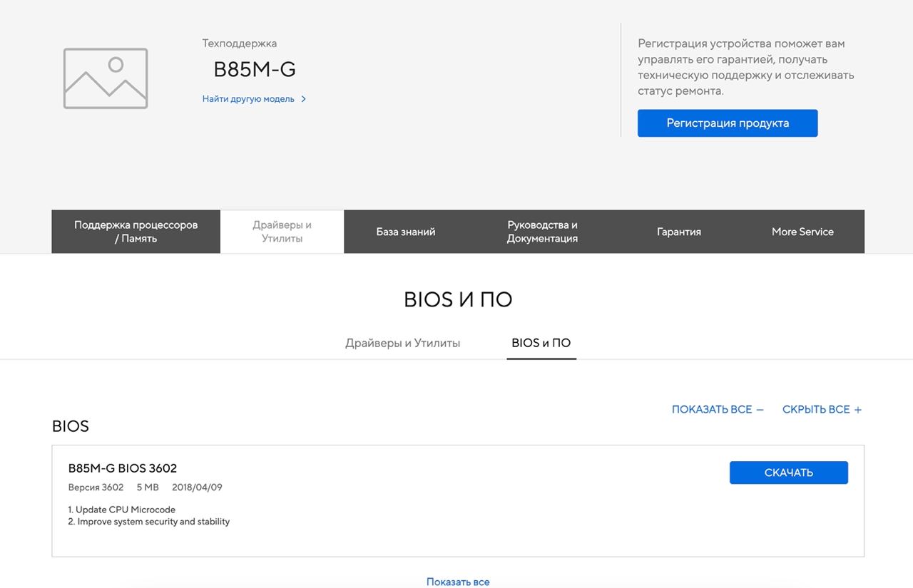
Task: Click the 'B85M-G' model name heading
Action: (255, 70)
